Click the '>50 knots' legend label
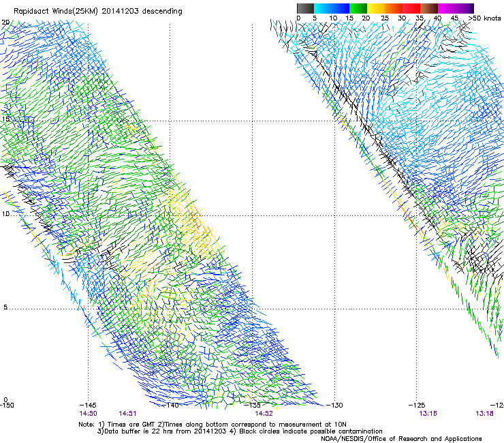 click(484, 18)
